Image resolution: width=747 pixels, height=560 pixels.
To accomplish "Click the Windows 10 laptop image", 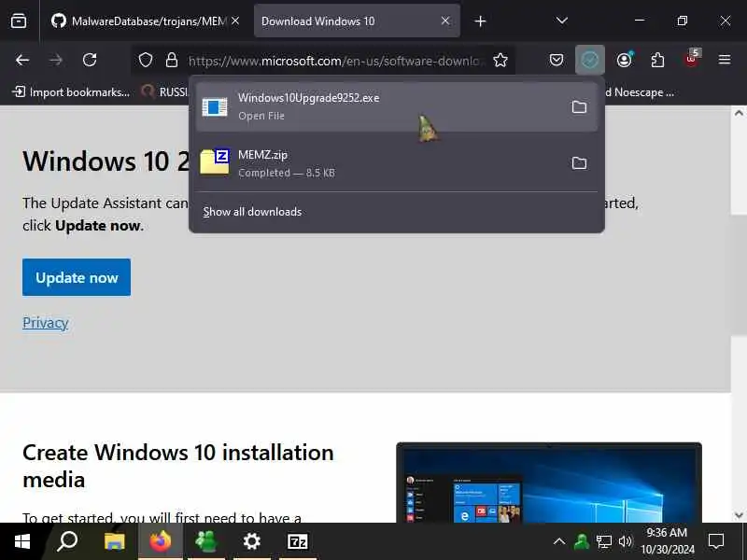I will click(x=549, y=483).
